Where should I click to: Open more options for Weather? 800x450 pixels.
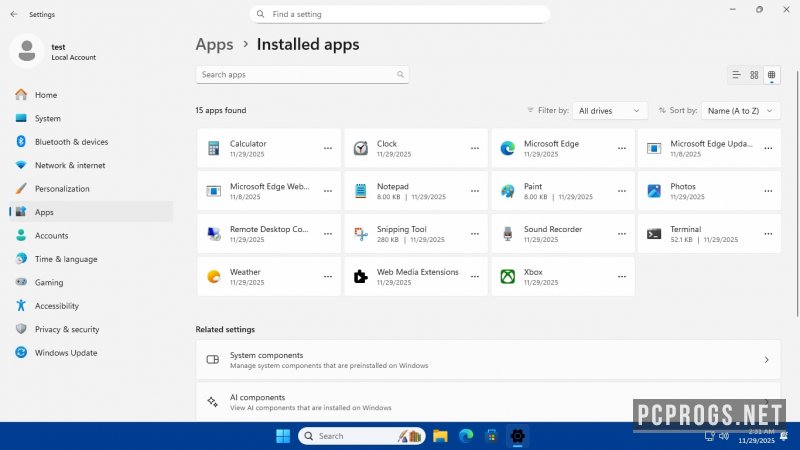pos(328,277)
